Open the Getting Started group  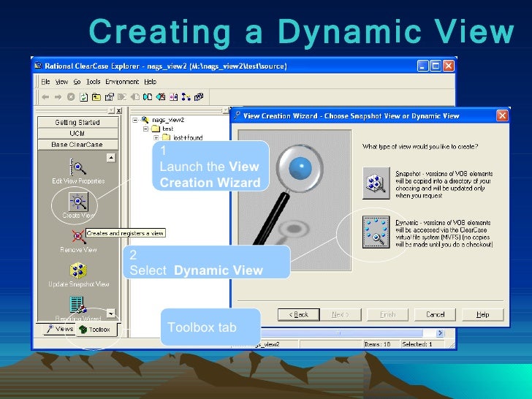tap(77, 122)
